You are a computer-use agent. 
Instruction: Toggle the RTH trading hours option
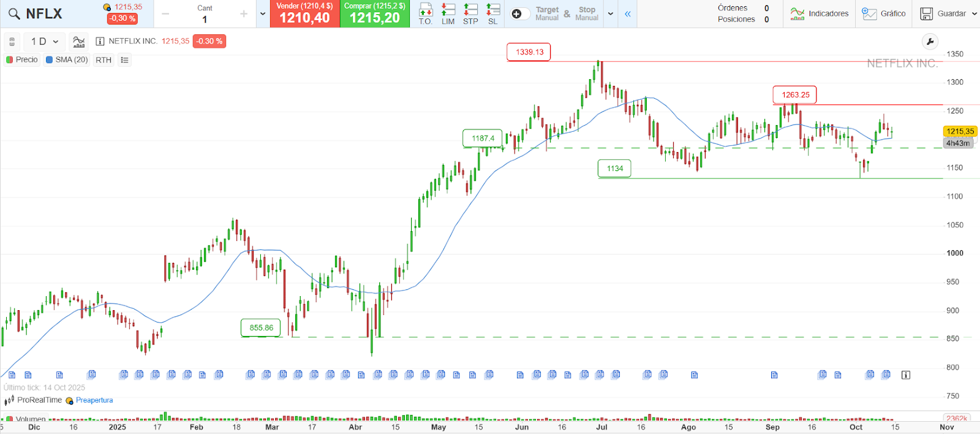click(104, 60)
